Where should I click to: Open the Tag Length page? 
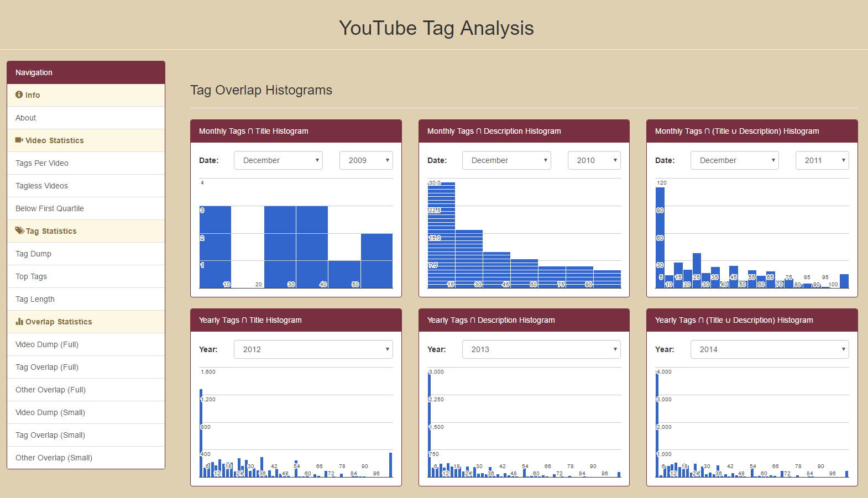[x=86, y=299]
